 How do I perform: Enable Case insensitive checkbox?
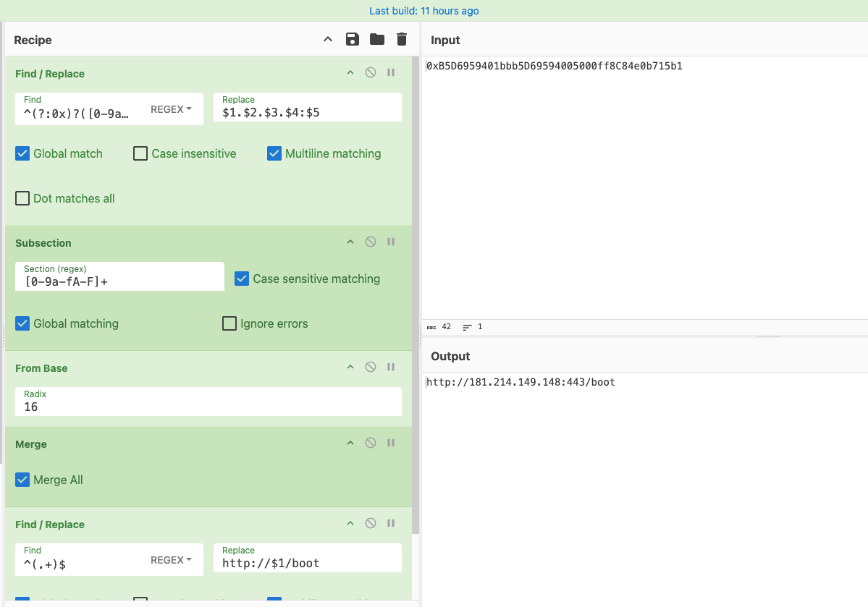pos(140,153)
